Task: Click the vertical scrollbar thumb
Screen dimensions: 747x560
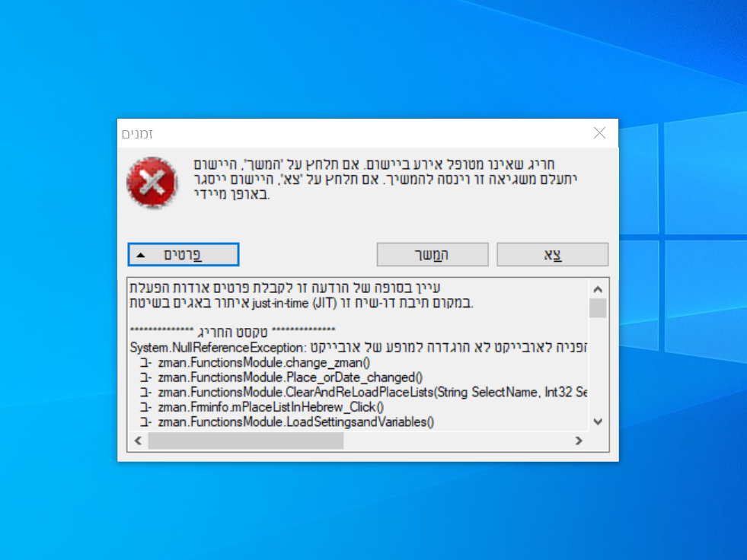Action: [598, 308]
